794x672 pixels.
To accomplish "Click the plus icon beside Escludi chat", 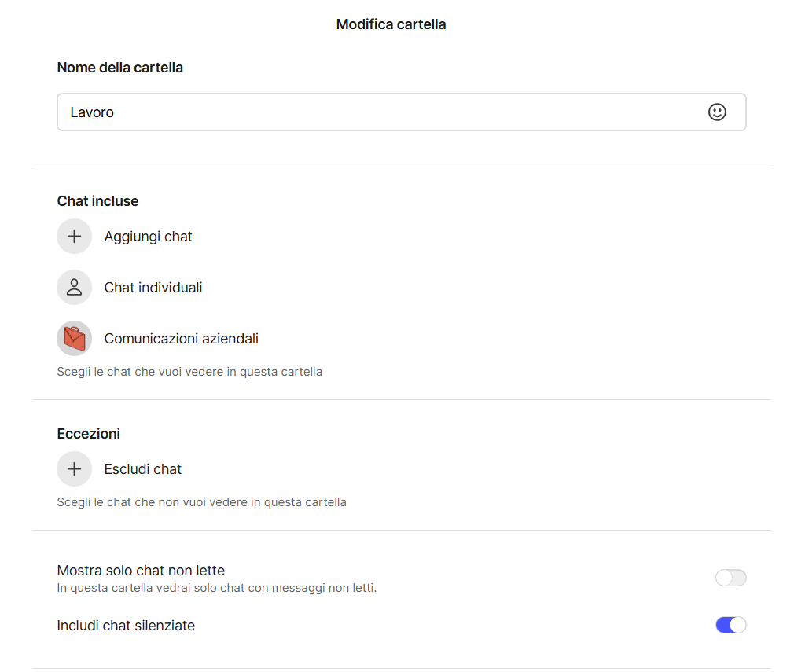I will [x=75, y=469].
